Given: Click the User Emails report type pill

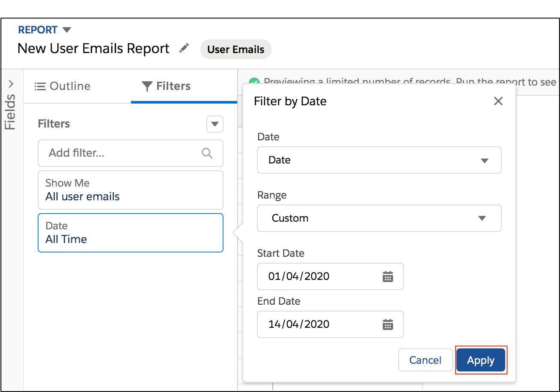Looking at the screenshot, I should (x=235, y=49).
